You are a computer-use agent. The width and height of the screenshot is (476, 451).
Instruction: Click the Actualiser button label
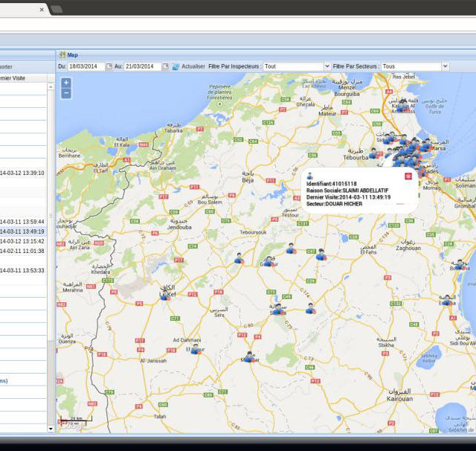tap(193, 66)
